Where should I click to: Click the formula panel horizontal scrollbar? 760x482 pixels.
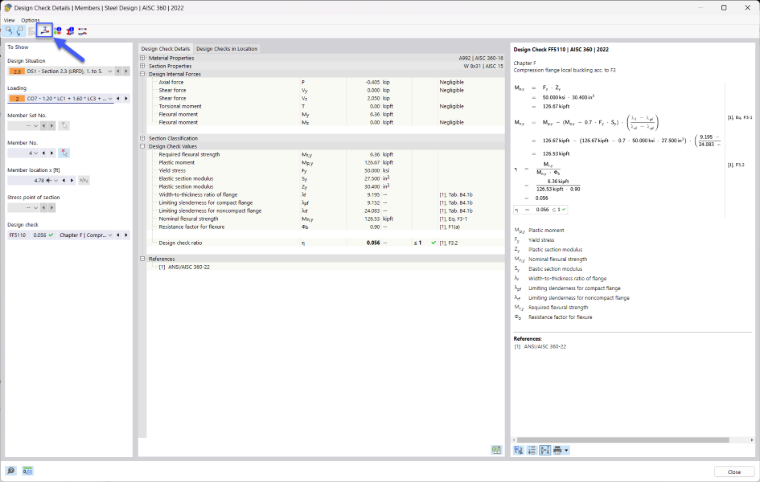click(x=623, y=440)
